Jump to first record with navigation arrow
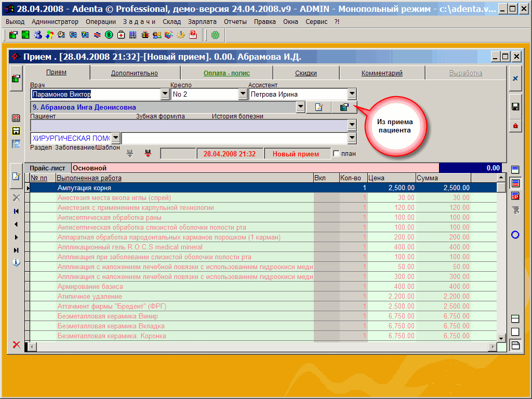Screen dimensions: 532x399 16,211
